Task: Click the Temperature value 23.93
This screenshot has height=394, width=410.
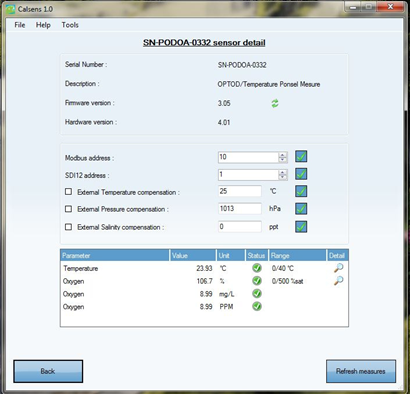Action: coord(204,268)
